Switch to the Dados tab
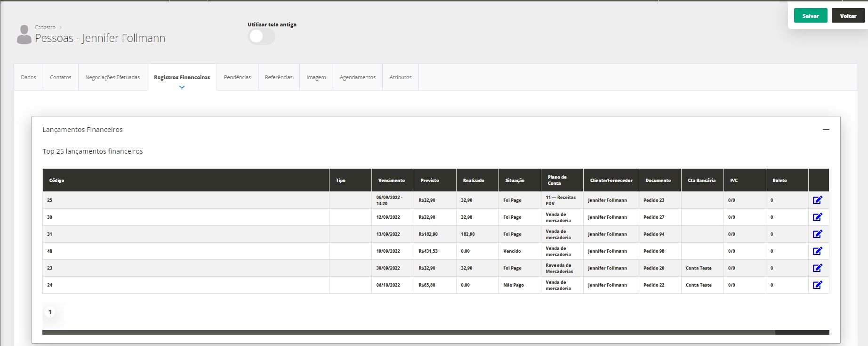Screen dimensions: 868x346 [28, 77]
